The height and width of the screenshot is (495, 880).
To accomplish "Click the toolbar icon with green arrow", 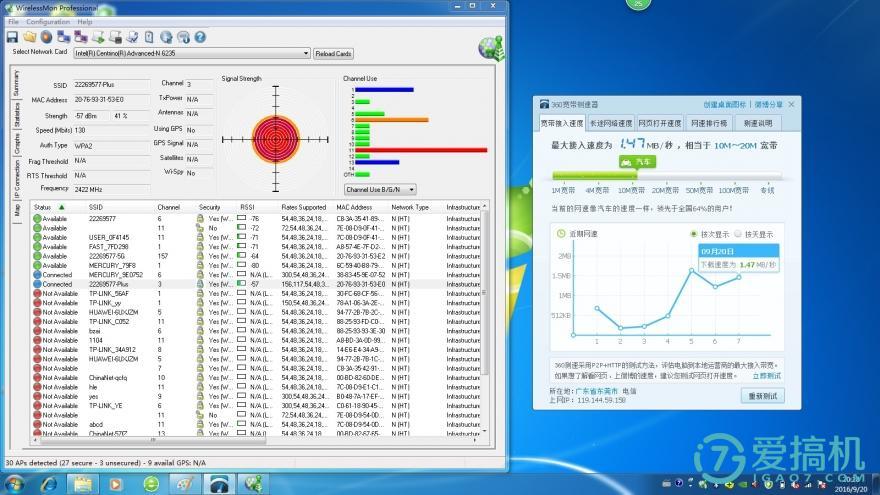I will point(98,37).
